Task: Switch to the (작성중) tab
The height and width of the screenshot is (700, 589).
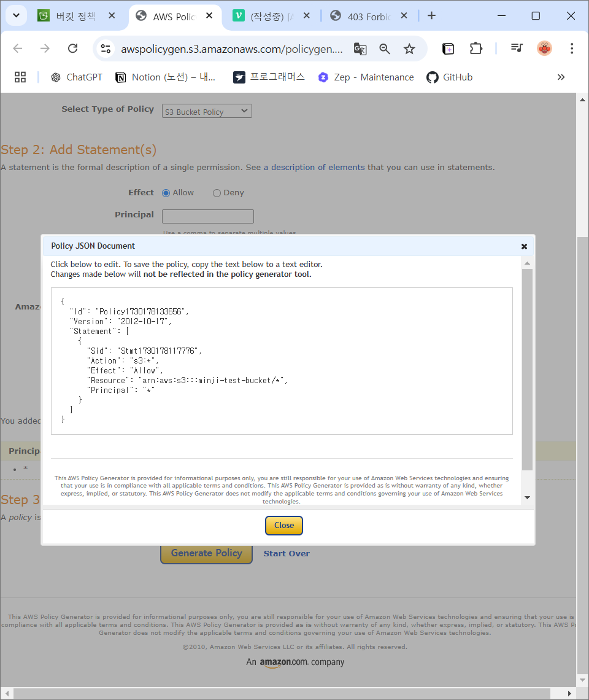Action: click(272, 17)
